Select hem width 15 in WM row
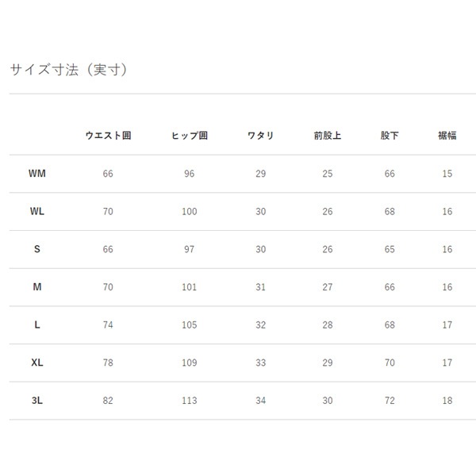The image size is (476, 476). pos(447,174)
